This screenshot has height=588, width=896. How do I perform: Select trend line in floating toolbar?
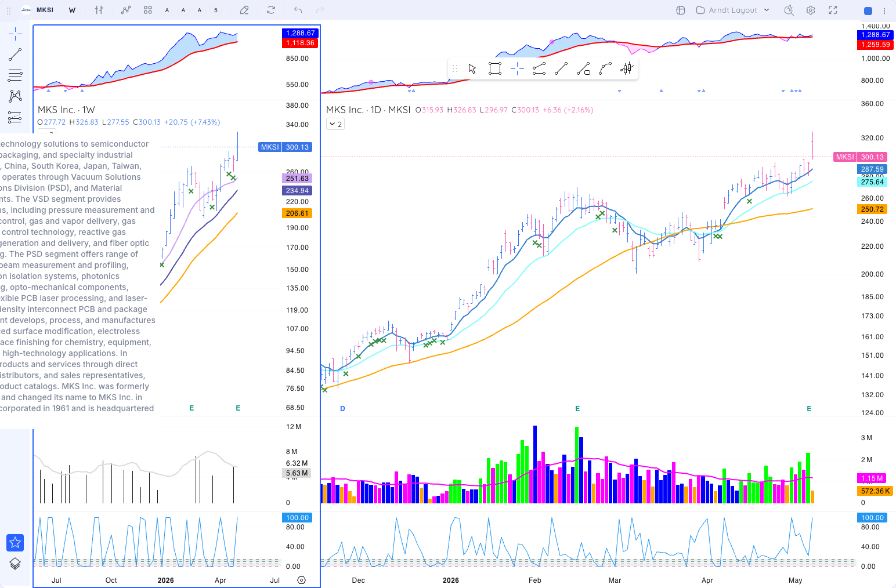coord(561,69)
